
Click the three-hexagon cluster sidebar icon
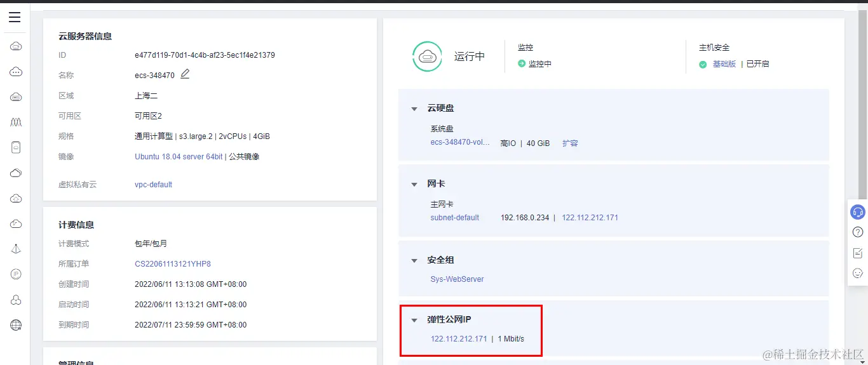pyautogui.click(x=16, y=300)
